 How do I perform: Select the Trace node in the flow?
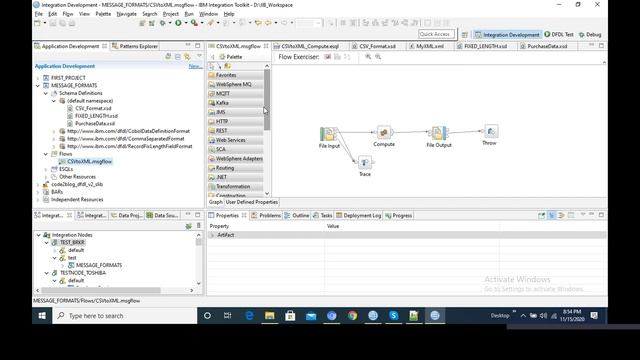click(365, 162)
